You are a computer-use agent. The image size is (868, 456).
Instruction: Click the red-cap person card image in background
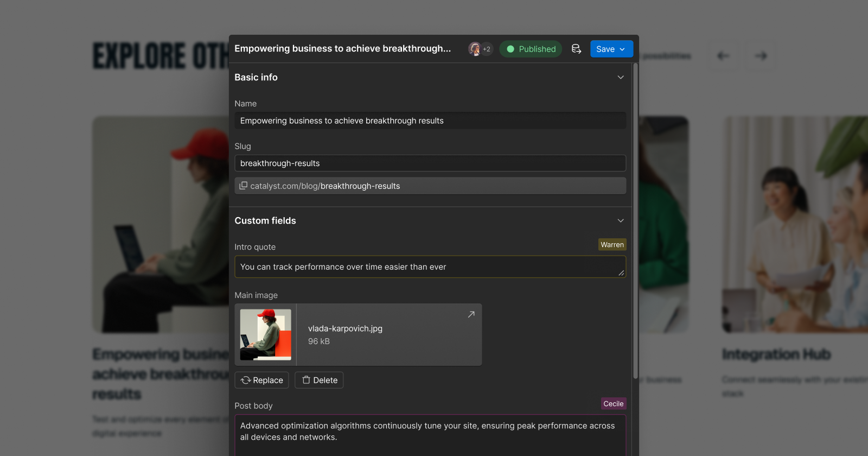point(161,224)
